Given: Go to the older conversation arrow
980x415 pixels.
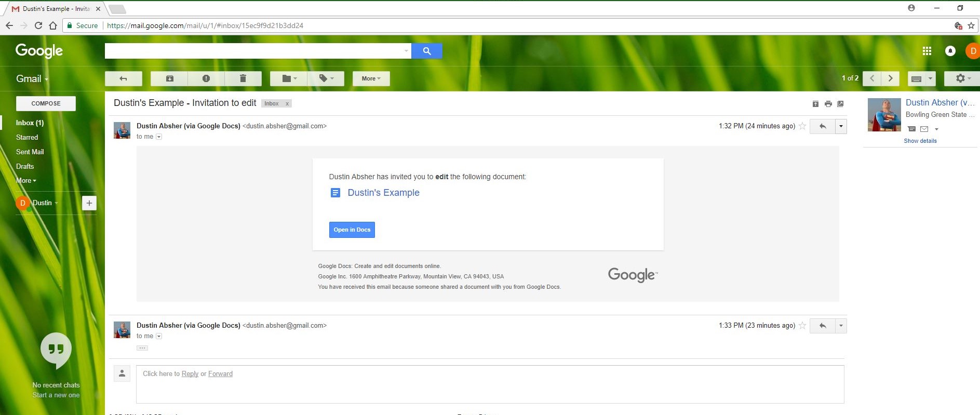Looking at the screenshot, I should [891, 78].
